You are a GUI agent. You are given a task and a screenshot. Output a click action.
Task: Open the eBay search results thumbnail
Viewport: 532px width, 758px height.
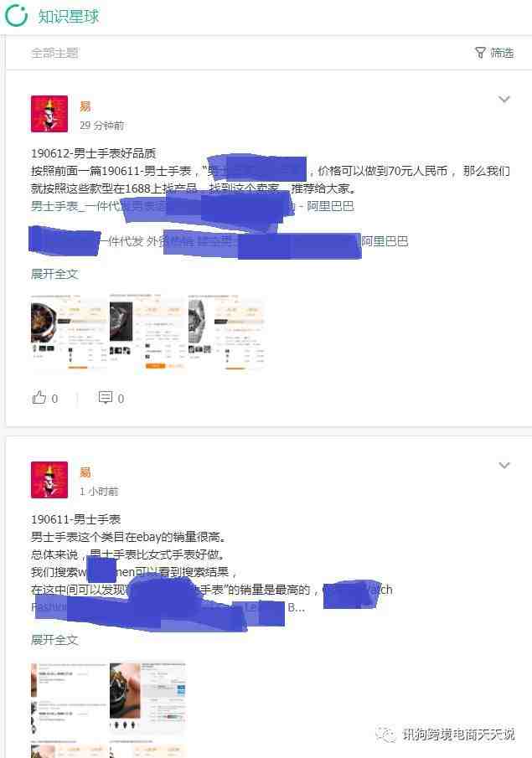click(x=68, y=699)
